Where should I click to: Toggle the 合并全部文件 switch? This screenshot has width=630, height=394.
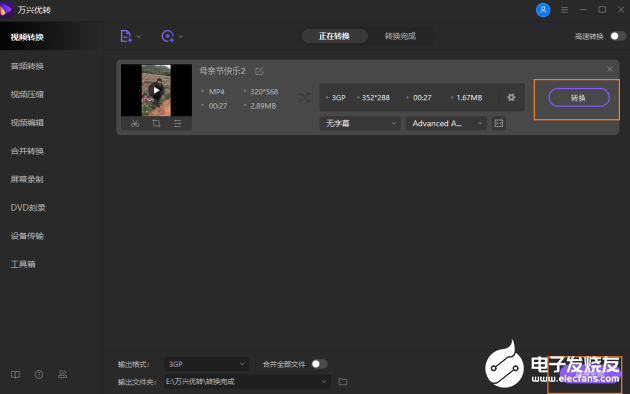pyautogui.click(x=319, y=364)
